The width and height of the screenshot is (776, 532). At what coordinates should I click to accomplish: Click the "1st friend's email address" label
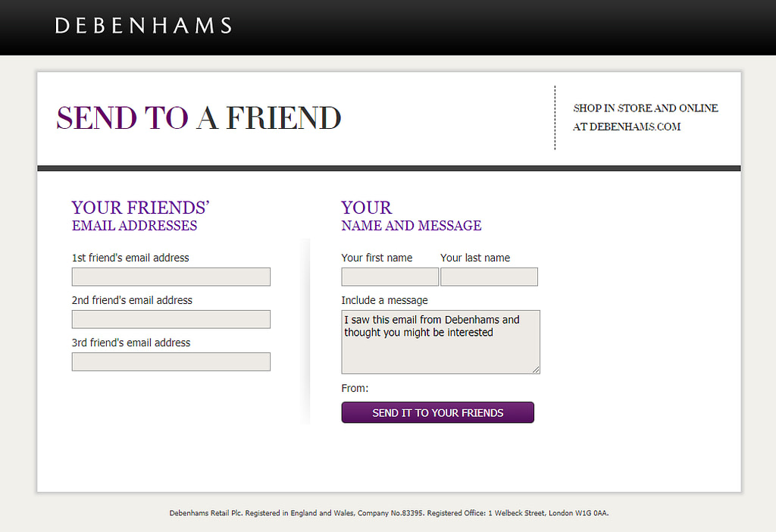tap(130, 258)
